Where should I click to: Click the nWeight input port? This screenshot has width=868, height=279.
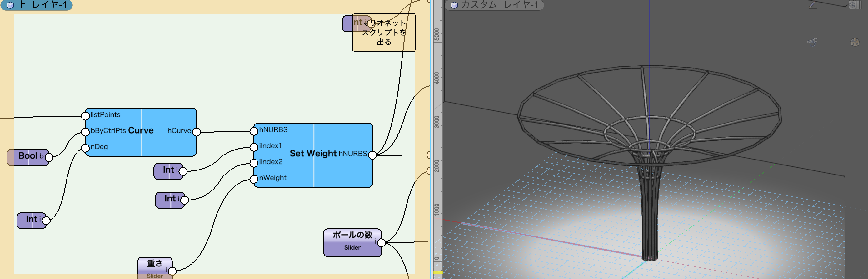[254, 179]
